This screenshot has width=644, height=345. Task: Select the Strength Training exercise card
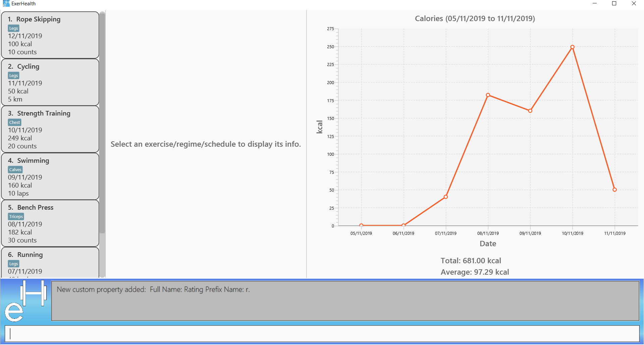(x=50, y=129)
